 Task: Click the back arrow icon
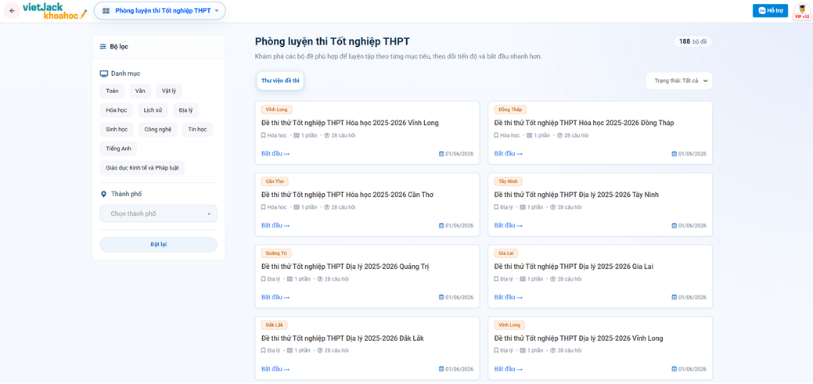[x=12, y=10]
